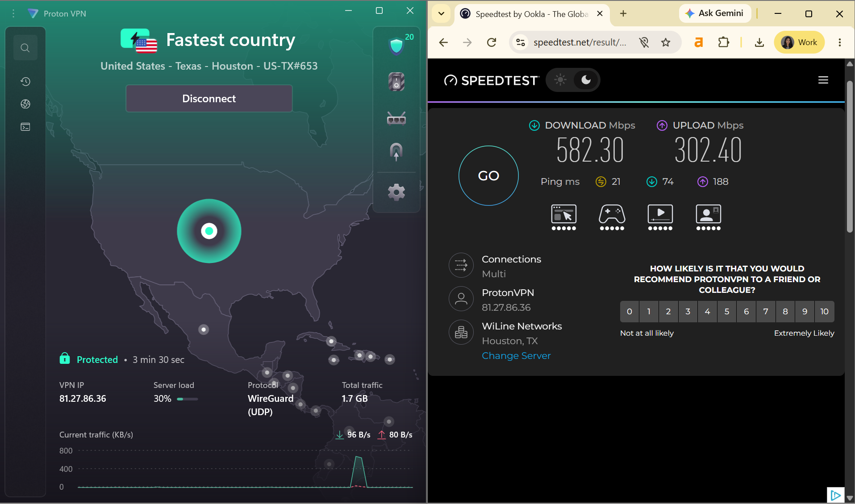This screenshot has width=855, height=504.
Task: Rate recommendation 0 on survey
Action: pos(630,312)
